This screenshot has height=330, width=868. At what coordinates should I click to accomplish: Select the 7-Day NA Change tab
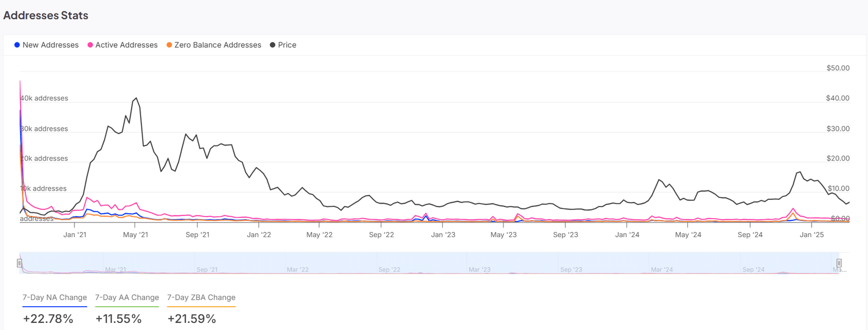click(55, 297)
